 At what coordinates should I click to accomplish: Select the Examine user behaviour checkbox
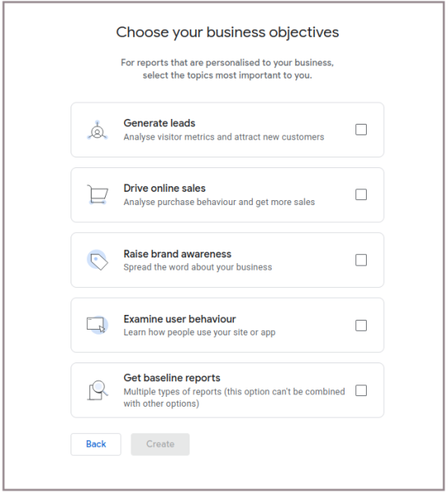[x=361, y=326]
